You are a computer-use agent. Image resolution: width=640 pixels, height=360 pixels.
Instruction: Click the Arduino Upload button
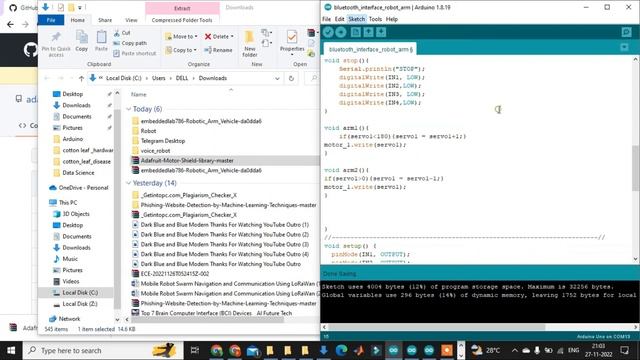[341, 32]
